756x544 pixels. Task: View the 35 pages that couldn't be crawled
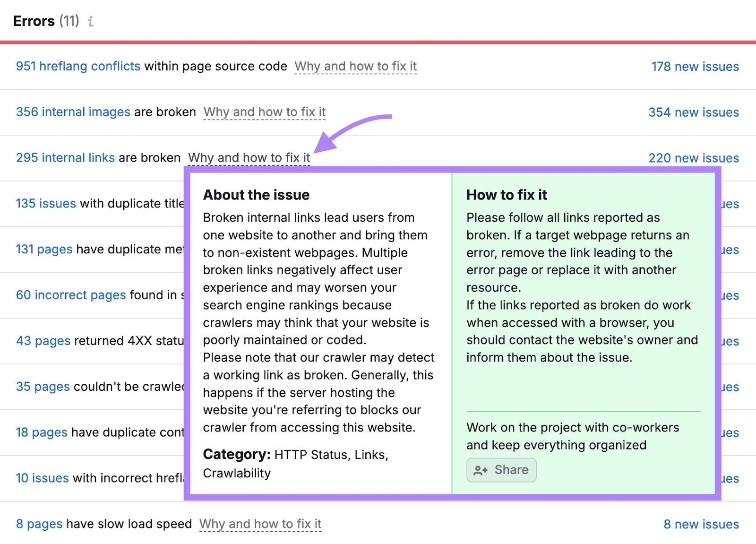43,386
